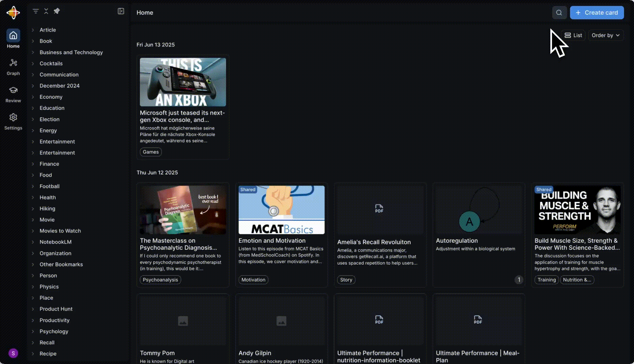The image size is (634, 364).
Task: Expand the Article tag chevron
Action: click(x=33, y=30)
